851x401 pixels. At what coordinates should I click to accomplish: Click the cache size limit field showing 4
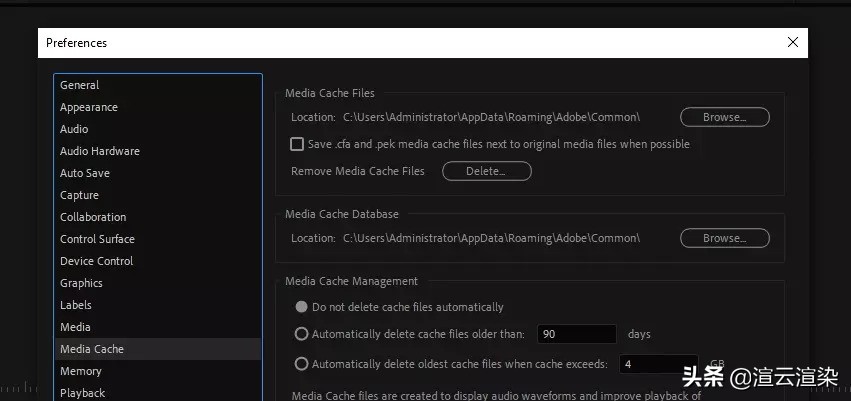coord(657,364)
